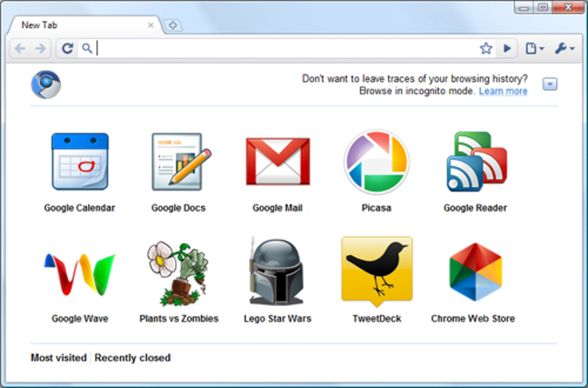Click the Picasa app icon
Screen dimensions: 588x388
pyautogui.click(x=376, y=162)
